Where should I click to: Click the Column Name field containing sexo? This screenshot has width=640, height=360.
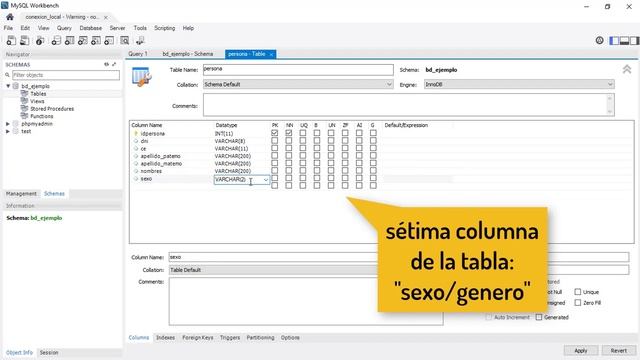point(273,257)
